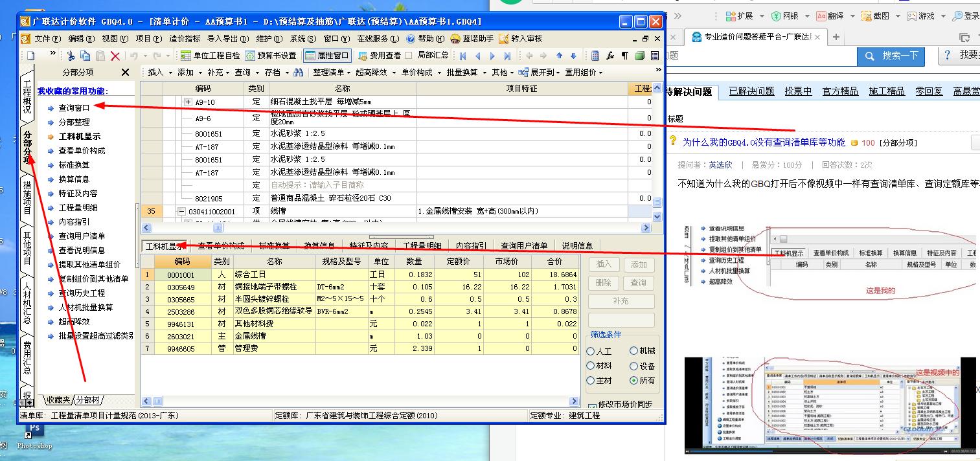This screenshot has height=461, width=980.
Task: Click the red X delete icon
Action: pos(115,56)
